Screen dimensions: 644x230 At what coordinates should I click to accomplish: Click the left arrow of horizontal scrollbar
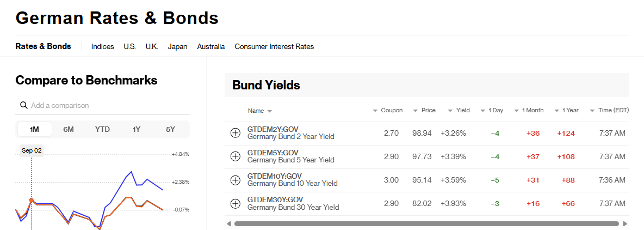coord(229,224)
